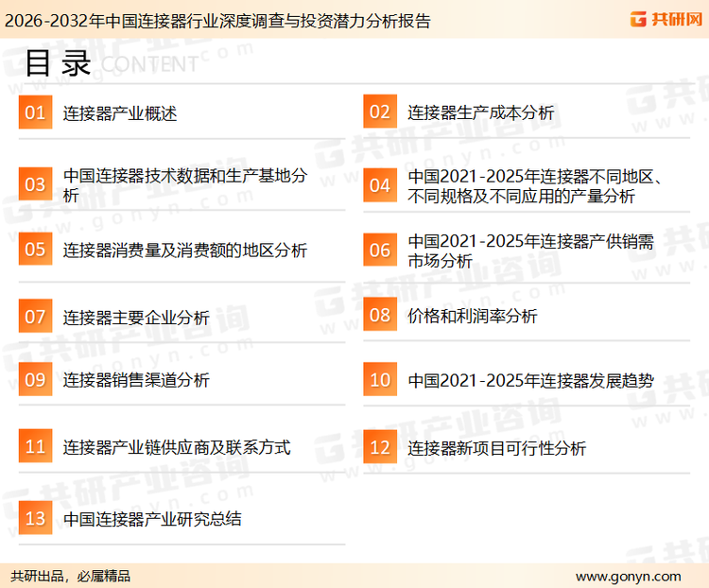Select the text 连接器主要企业分析
The height and width of the screenshot is (588, 709).
pos(136,318)
